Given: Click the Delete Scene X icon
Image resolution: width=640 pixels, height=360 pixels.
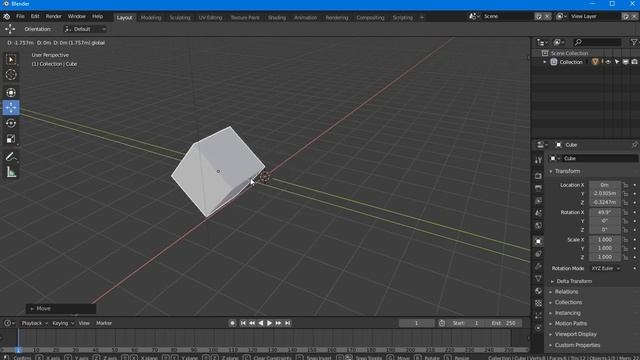Looking at the screenshot, I should [x=547, y=16].
